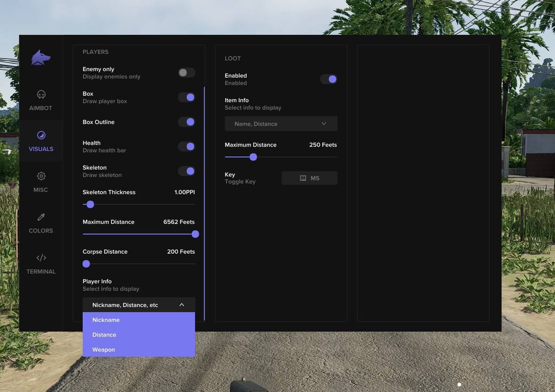Viewport: 555px width, 392px height.
Task: Open the COLORS tab
Action: pyautogui.click(x=41, y=223)
